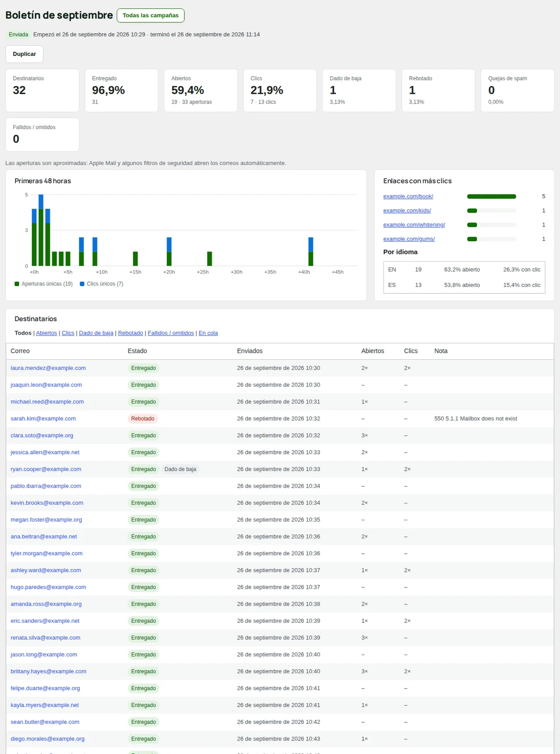The height and width of the screenshot is (754, 560).
Task: Show the "Fallidos / omitidos" recipients filter
Action: [171, 333]
